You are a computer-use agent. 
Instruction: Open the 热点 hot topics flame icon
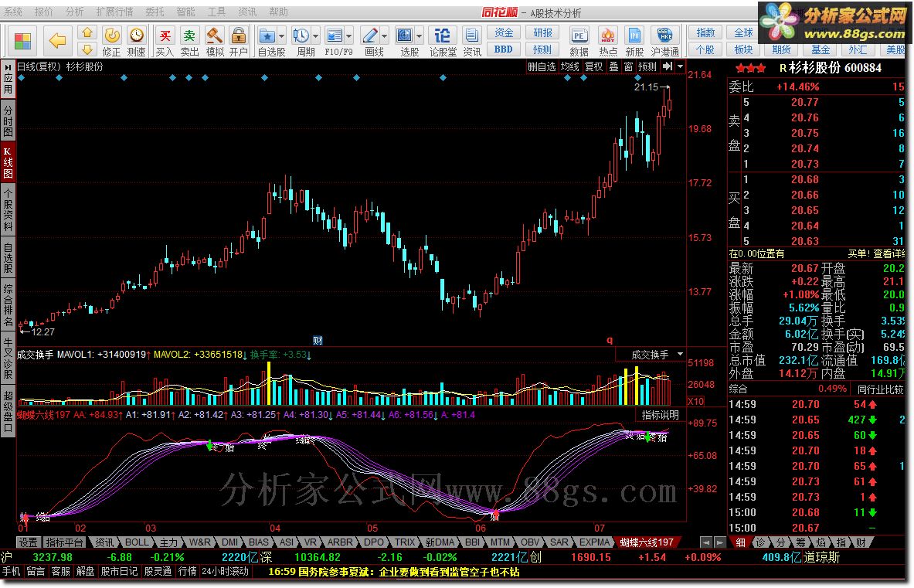tap(608, 42)
